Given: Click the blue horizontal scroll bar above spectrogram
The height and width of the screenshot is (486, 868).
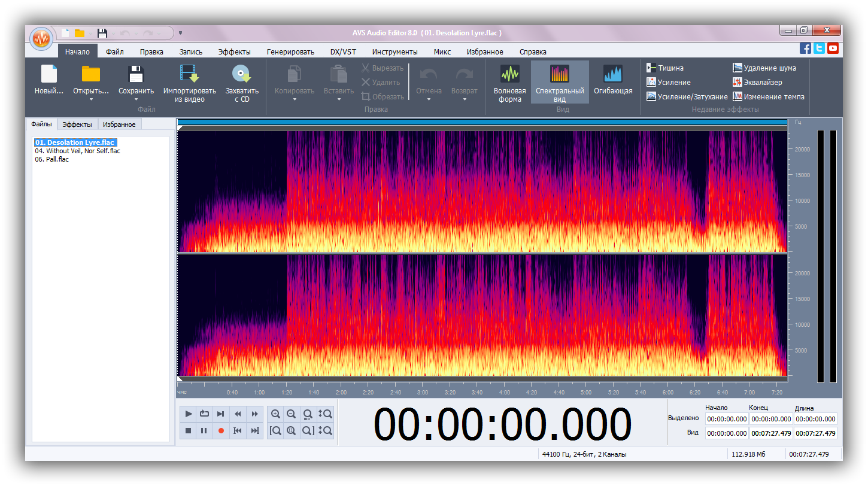Looking at the screenshot, I should pos(482,122).
